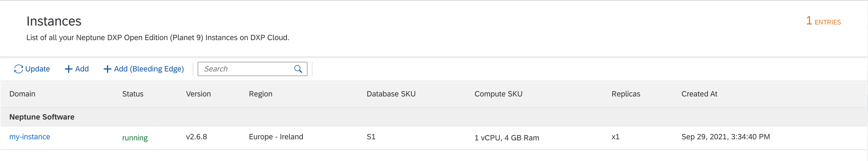The image size is (868, 161).
Task: Click the Update button label
Action: click(x=37, y=69)
